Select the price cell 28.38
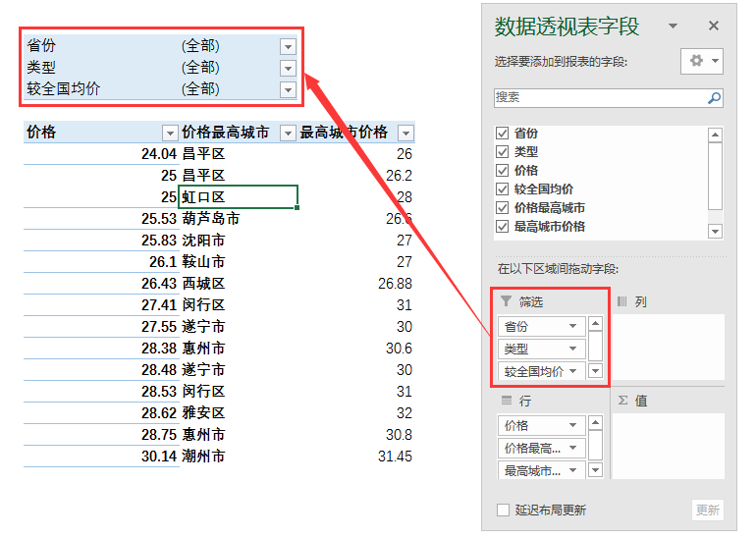The width and height of the screenshot is (756, 538). click(x=101, y=349)
